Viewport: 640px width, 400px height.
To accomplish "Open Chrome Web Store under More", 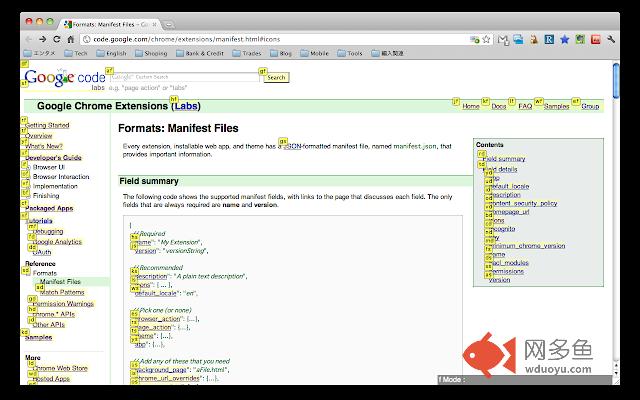I will pos(60,368).
